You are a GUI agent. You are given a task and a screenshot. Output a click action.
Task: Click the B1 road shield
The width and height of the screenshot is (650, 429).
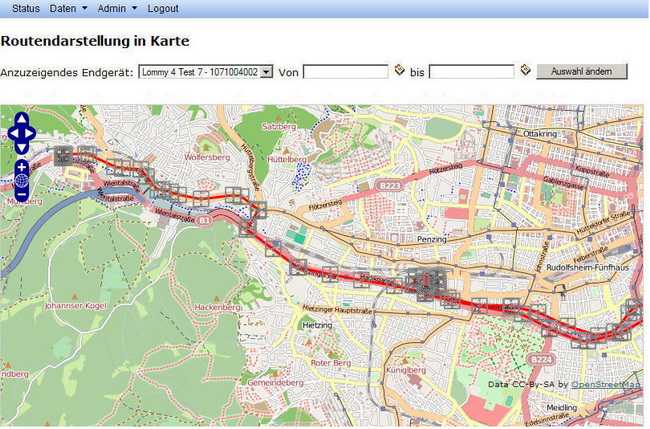click(x=204, y=220)
